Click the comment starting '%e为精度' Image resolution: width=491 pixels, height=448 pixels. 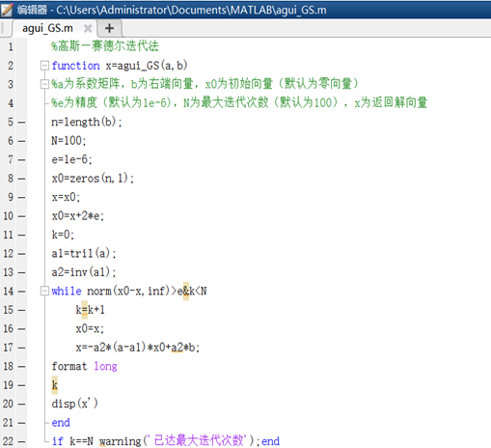[239, 102]
